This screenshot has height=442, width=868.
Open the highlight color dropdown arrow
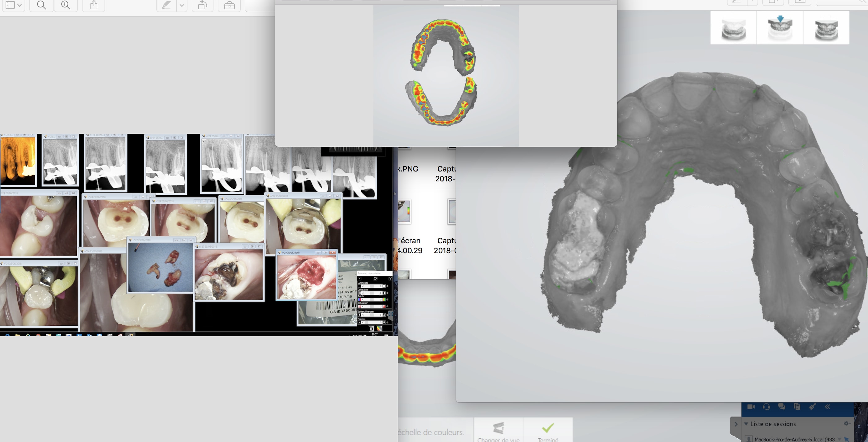pyautogui.click(x=182, y=5)
